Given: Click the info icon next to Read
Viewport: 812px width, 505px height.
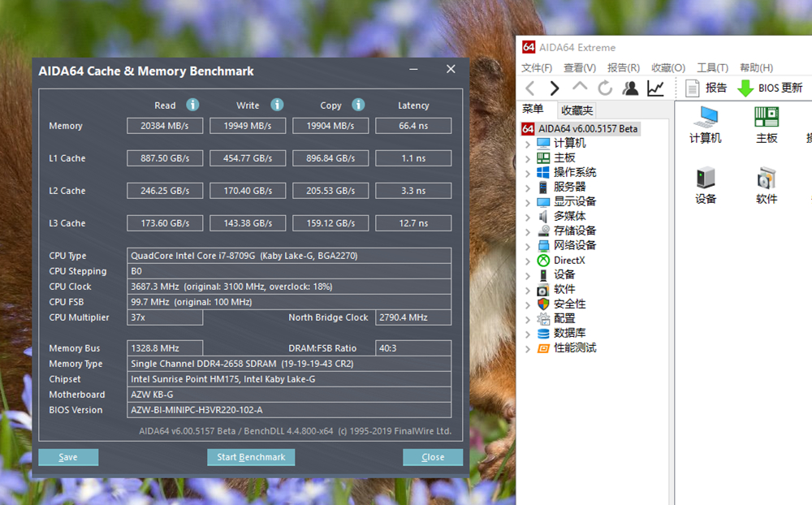Looking at the screenshot, I should tap(192, 105).
